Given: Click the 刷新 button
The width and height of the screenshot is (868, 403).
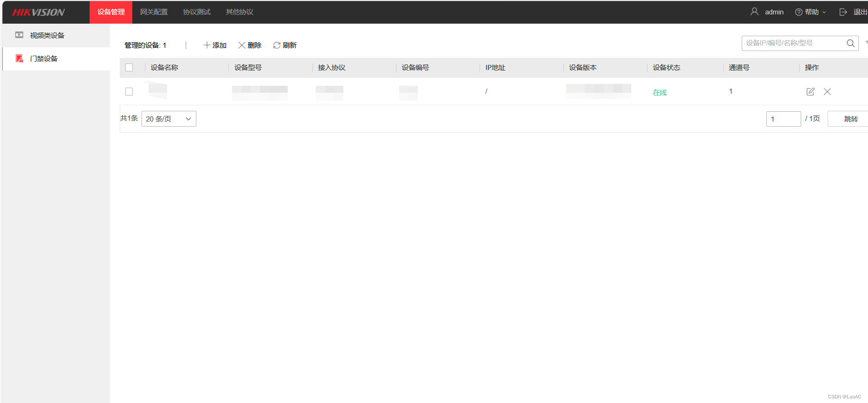Looking at the screenshot, I should [x=285, y=45].
